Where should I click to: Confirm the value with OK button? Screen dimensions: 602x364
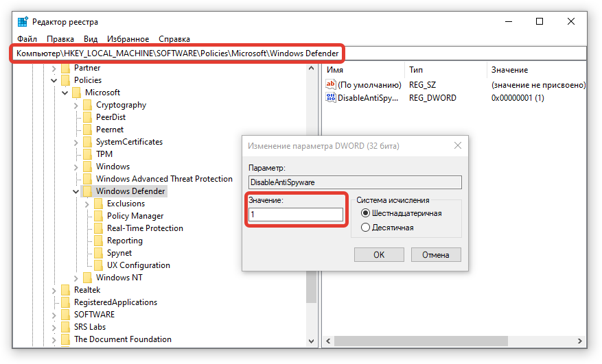coord(379,254)
